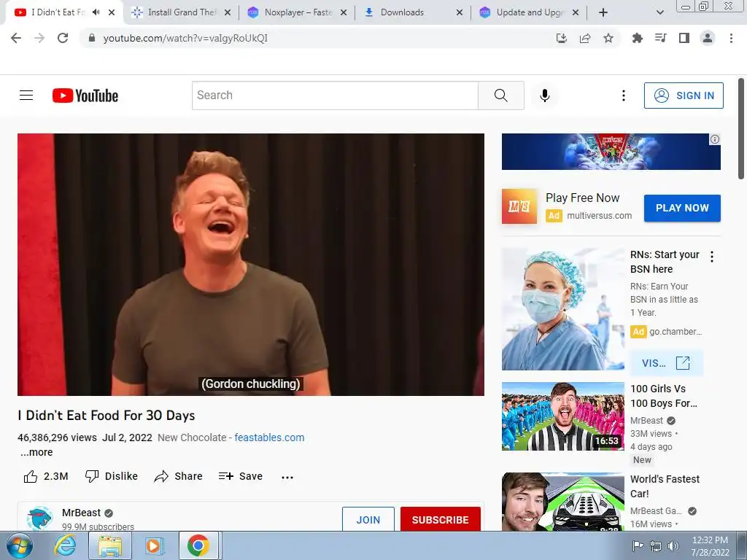Click the MultiVersus ad logo
Screen dimensions: 747x560
pos(519,206)
